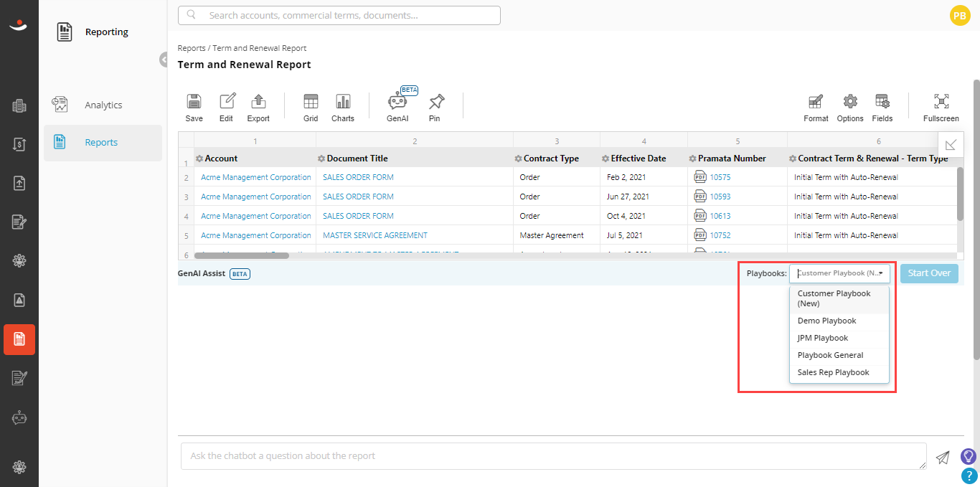Go to Analytics section
This screenshot has height=487, width=980.
(x=103, y=105)
